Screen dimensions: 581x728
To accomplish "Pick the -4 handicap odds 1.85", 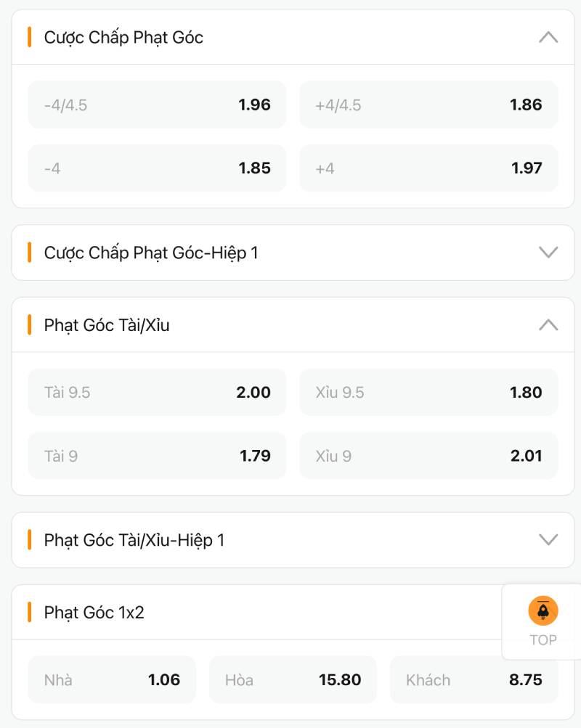I will (x=157, y=168).
